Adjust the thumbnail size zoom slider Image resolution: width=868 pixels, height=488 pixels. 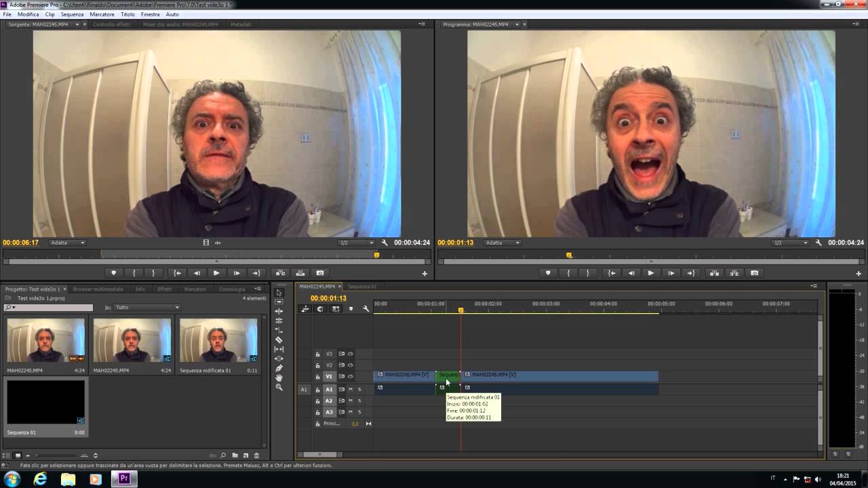(x=57, y=455)
